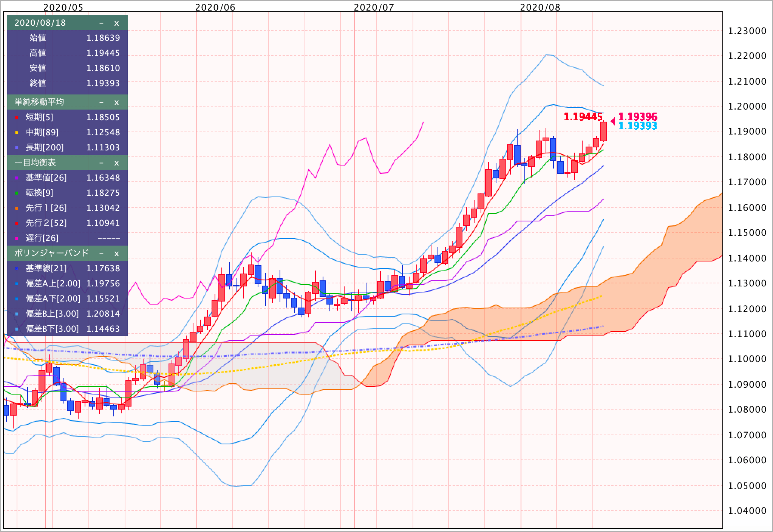Click the orange 先行１[26] color marker
The width and height of the screenshot is (773, 532).
click(17, 209)
